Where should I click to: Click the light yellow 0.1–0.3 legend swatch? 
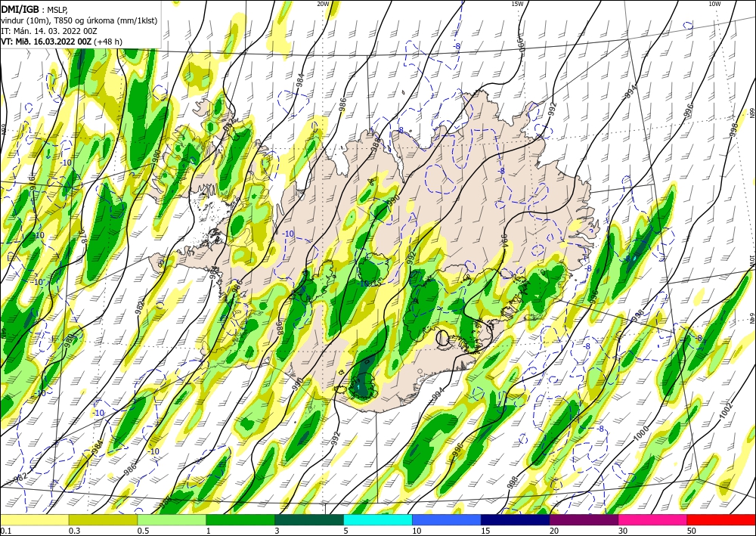coord(34,519)
